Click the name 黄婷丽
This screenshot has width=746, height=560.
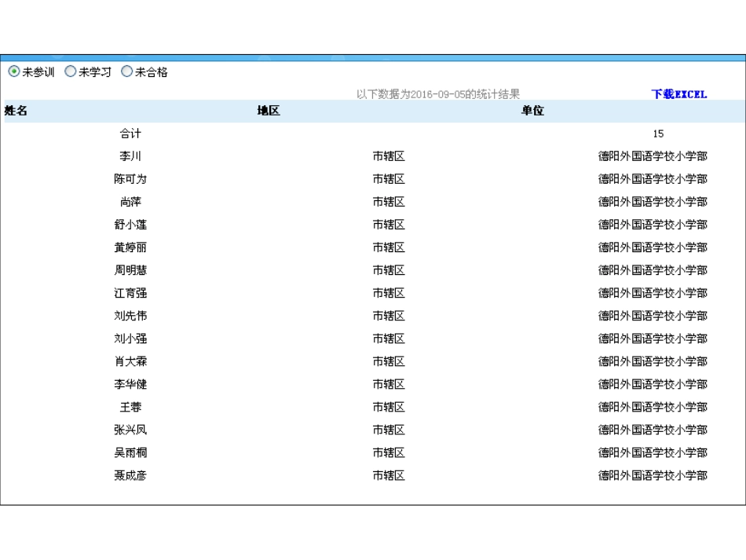(x=130, y=247)
